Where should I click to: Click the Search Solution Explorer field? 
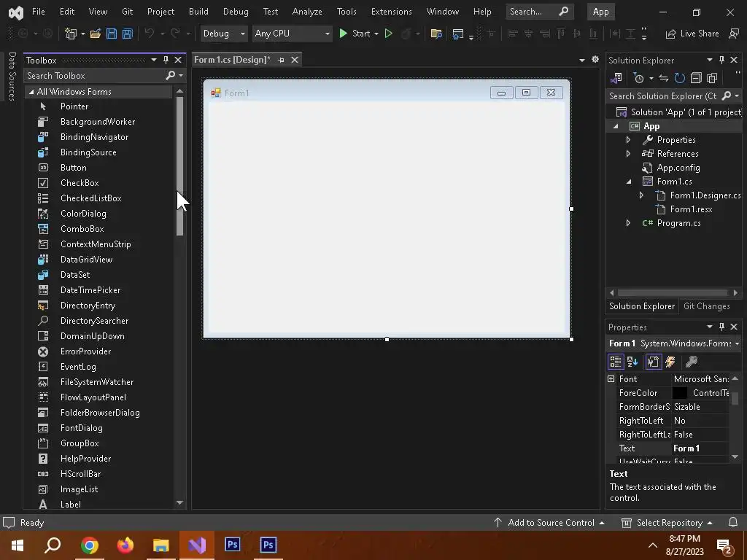coord(662,96)
